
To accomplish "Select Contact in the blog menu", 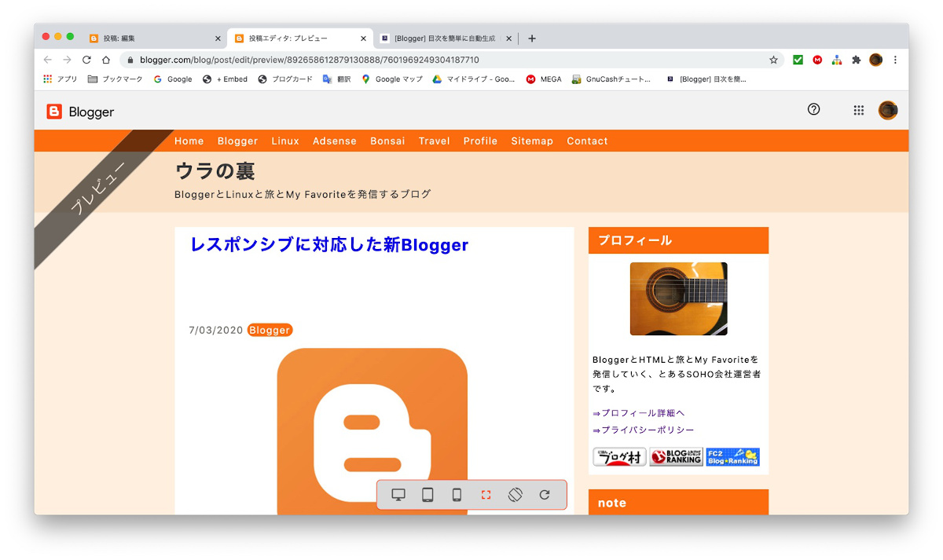I will [588, 141].
